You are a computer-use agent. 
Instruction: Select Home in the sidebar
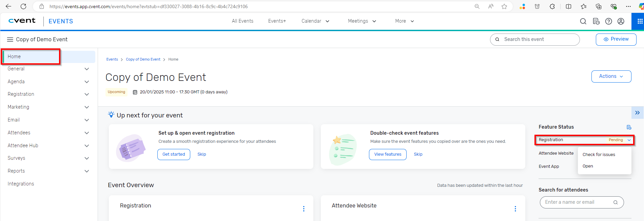[x=48, y=57]
